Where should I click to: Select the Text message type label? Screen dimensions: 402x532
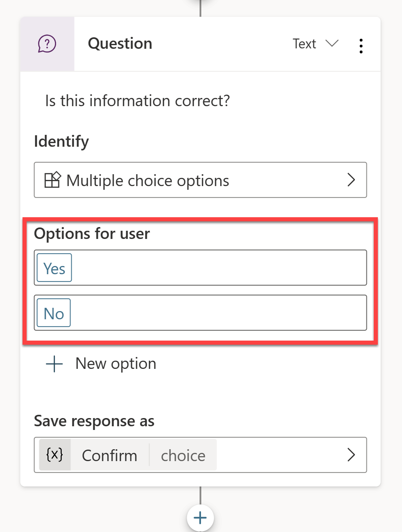point(304,43)
